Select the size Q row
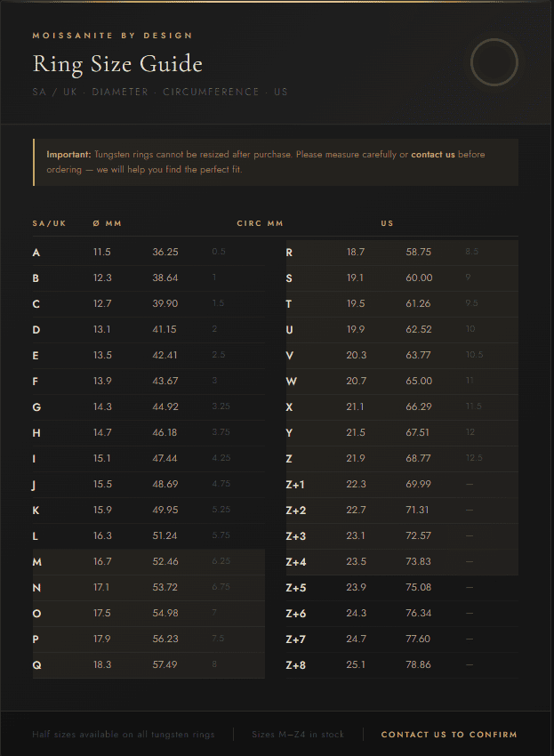This screenshot has width=554, height=756. 149,665
